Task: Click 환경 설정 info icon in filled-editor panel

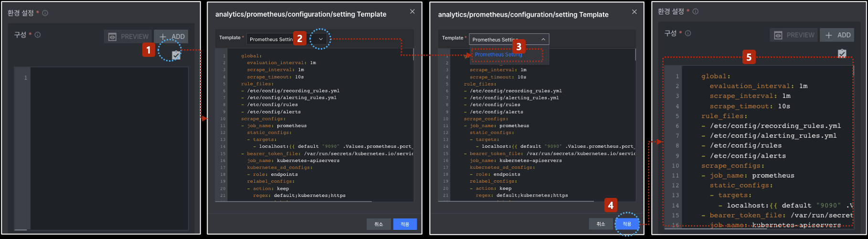Action: pos(695,11)
